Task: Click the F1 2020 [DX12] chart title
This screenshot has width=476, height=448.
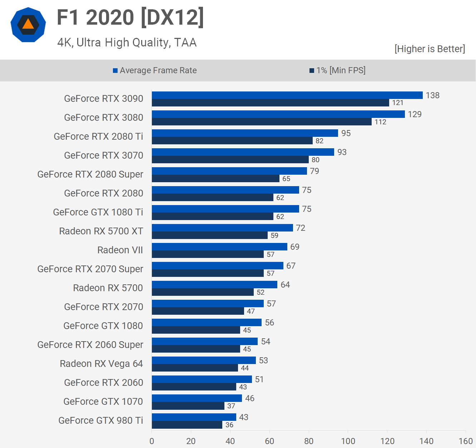Action: tap(130, 18)
